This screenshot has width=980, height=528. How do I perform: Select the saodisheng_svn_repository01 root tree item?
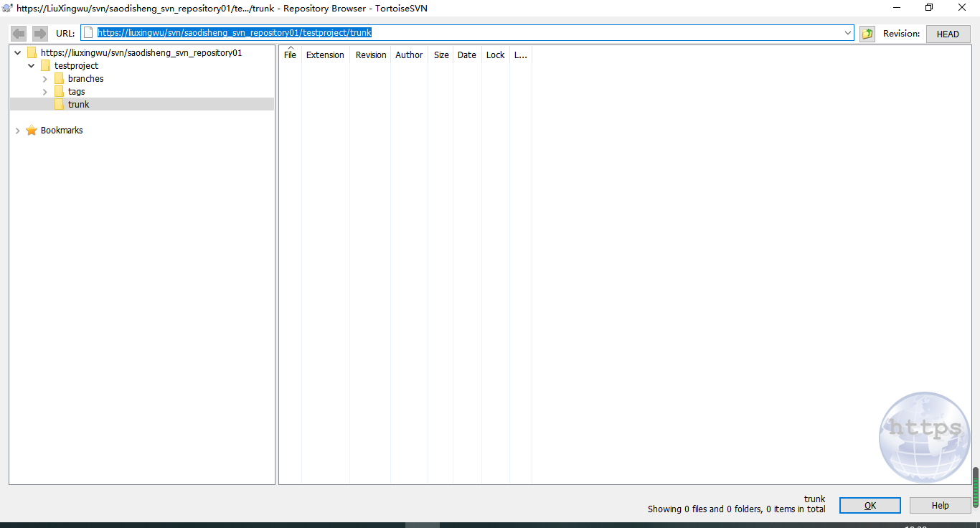click(141, 53)
